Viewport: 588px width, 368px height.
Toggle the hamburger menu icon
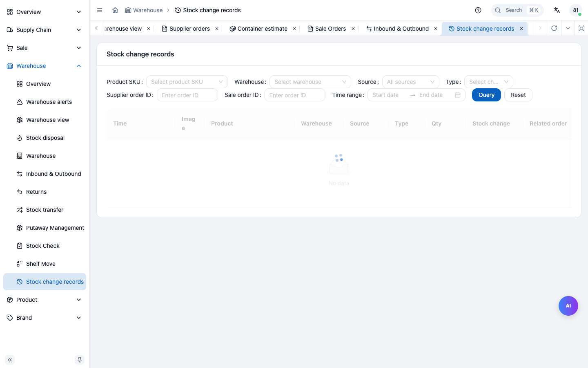pos(100,10)
